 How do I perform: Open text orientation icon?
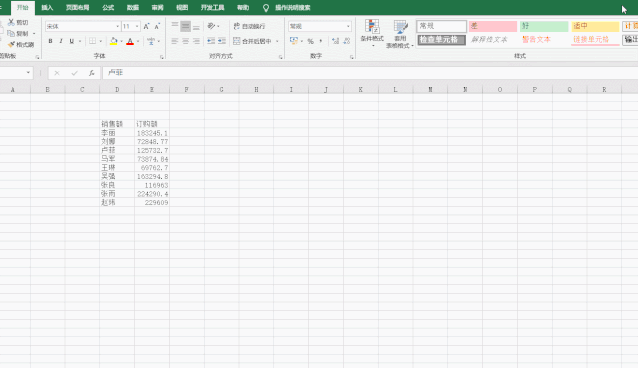point(211,26)
